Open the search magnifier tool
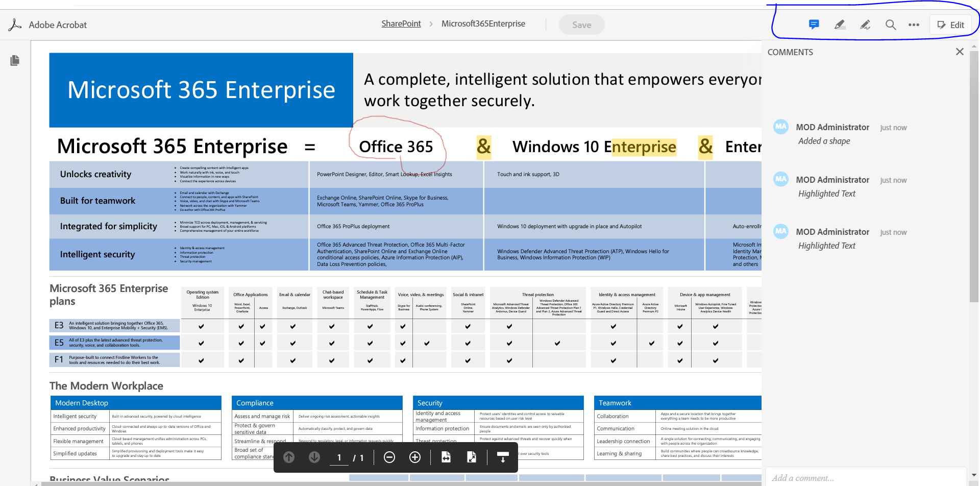Screen dimensions: 980x486 pyautogui.click(x=890, y=25)
